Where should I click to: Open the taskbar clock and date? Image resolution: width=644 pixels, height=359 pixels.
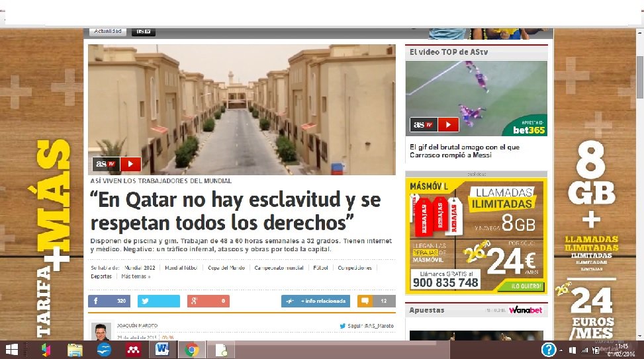[621, 350]
